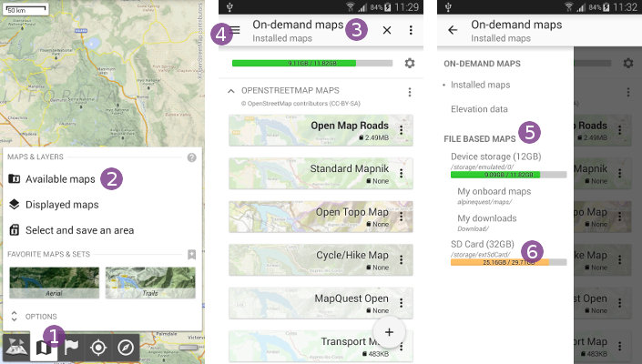Viewport: 642px width, 364px height.
Task: Click the favorite maps bookmark icon
Action: [x=191, y=255]
